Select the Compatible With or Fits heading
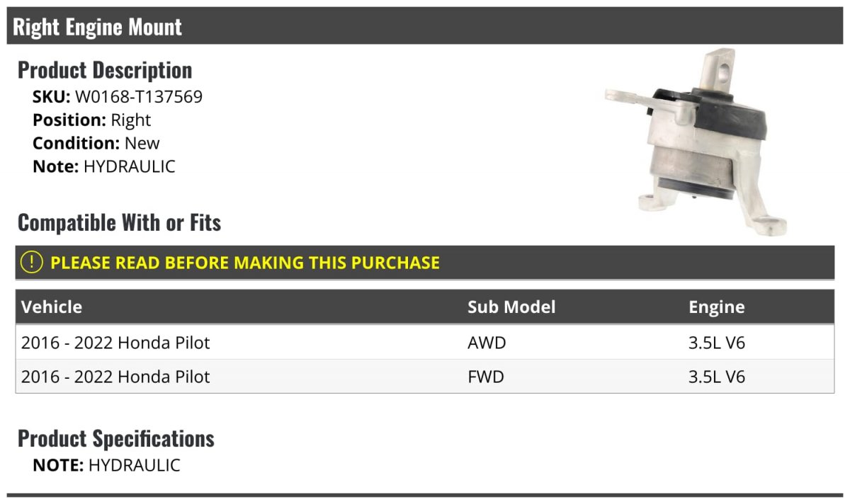This screenshot has width=850, height=504. click(x=119, y=223)
